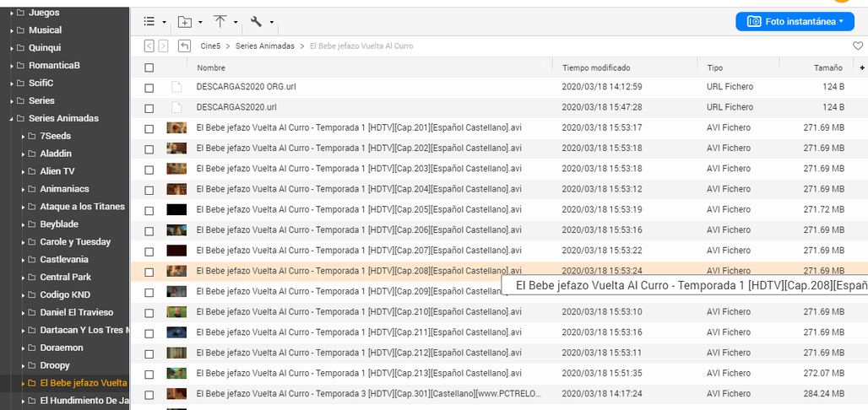Screen dimensions: 868x410
Task: Select ScifiC folder in tree
Action: click(41, 83)
